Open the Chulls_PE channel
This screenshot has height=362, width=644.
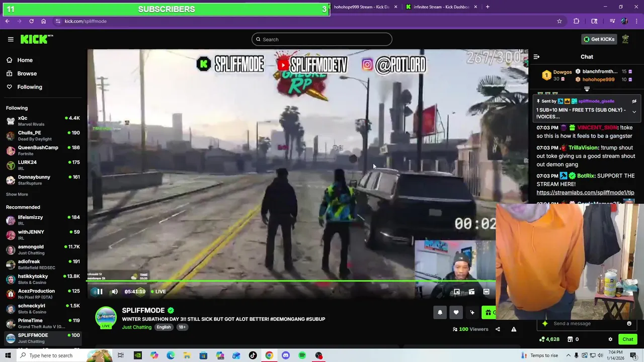pos(43,136)
